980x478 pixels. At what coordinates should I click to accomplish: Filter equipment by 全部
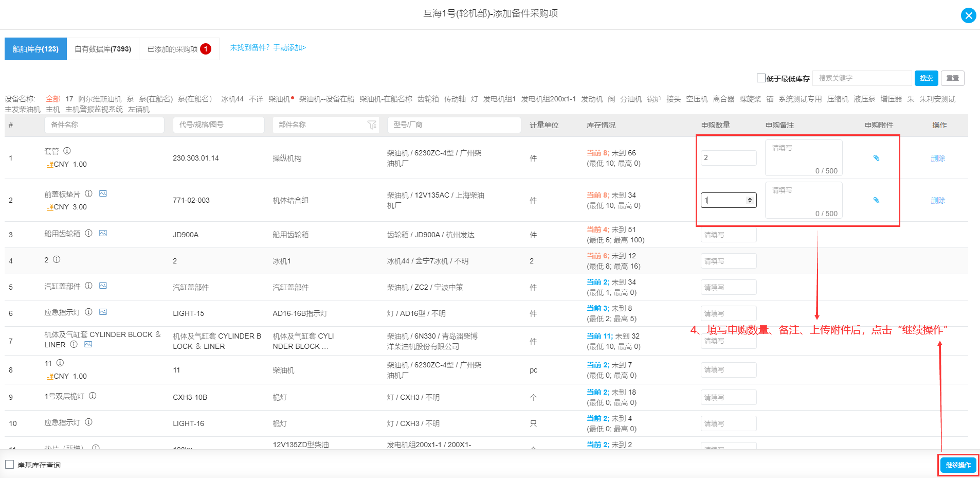click(x=53, y=99)
